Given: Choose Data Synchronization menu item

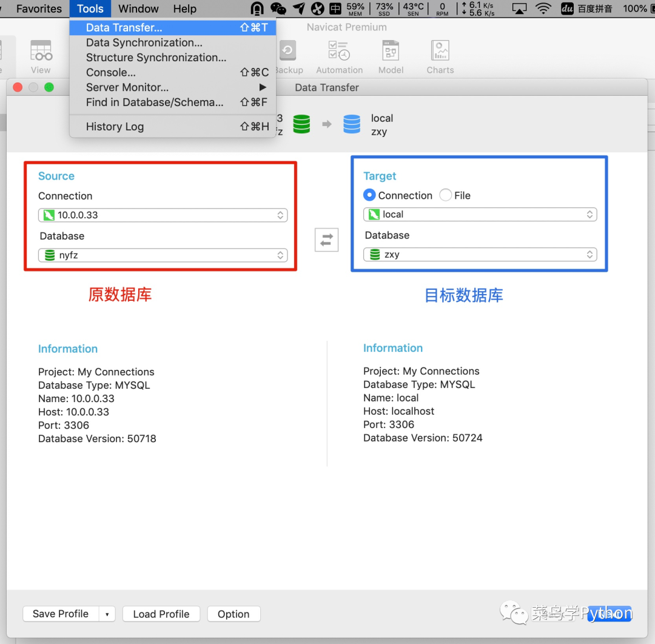Looking at the screenshot, I should coord(172,42).
